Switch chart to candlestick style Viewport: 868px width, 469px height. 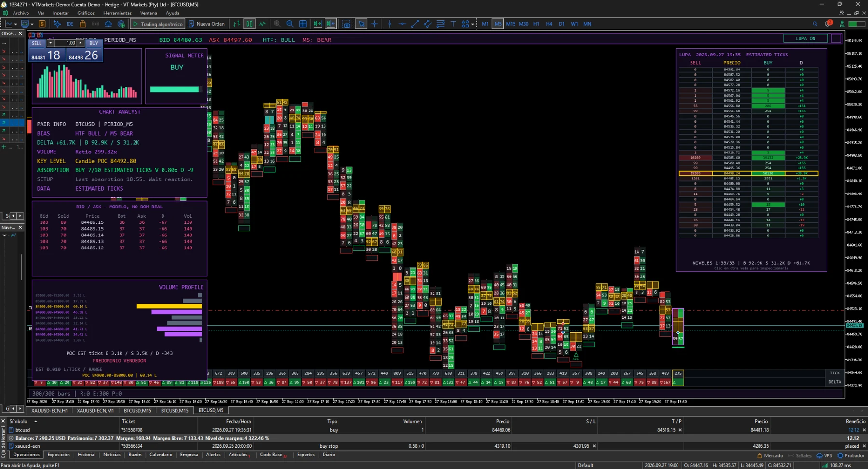point(249,24)
